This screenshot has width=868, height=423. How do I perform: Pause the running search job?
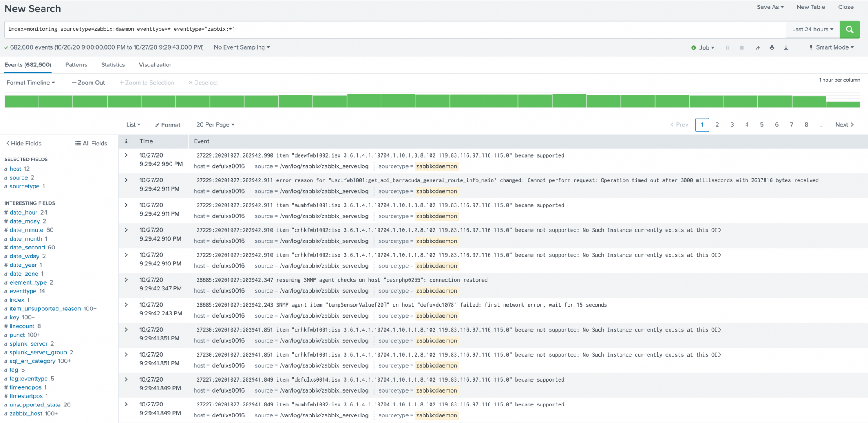pos(728,47)
